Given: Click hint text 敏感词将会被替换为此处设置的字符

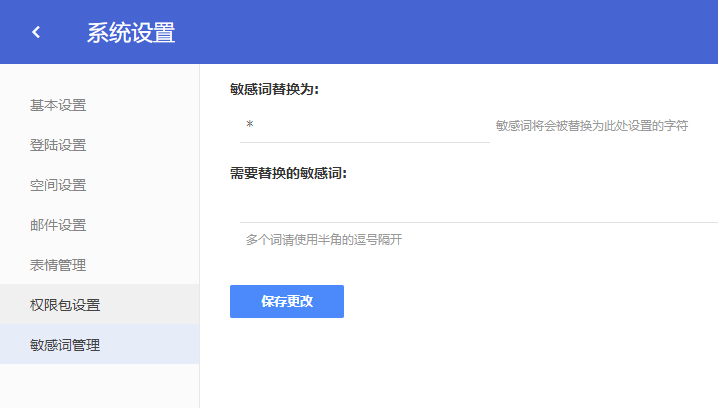Looking at the screenshot, I should [x=592, y=127].
